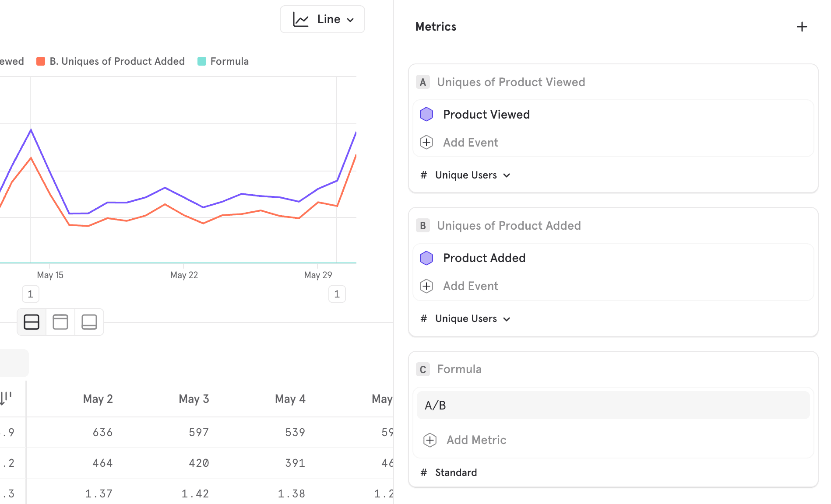831x504 pixels.
Task: Switch to table-only layout view
Action: coord(89,322)
